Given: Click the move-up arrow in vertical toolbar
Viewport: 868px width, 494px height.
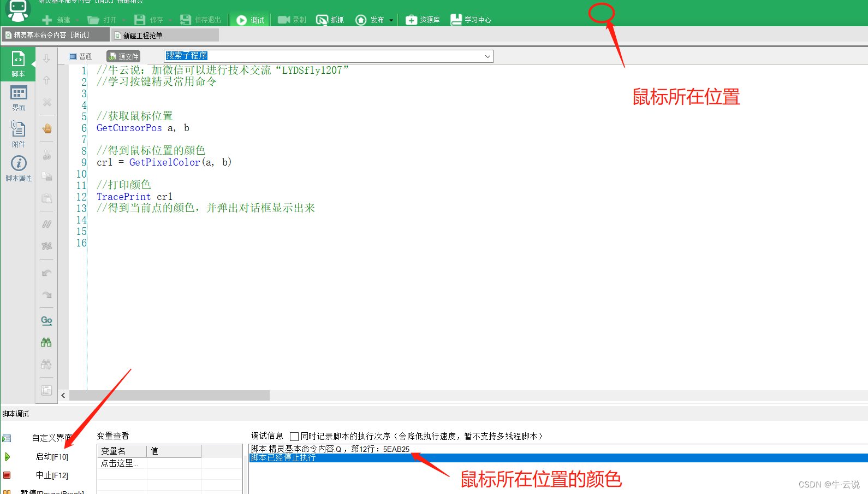Looking at the screenshot, I should [x=47, y=80].
